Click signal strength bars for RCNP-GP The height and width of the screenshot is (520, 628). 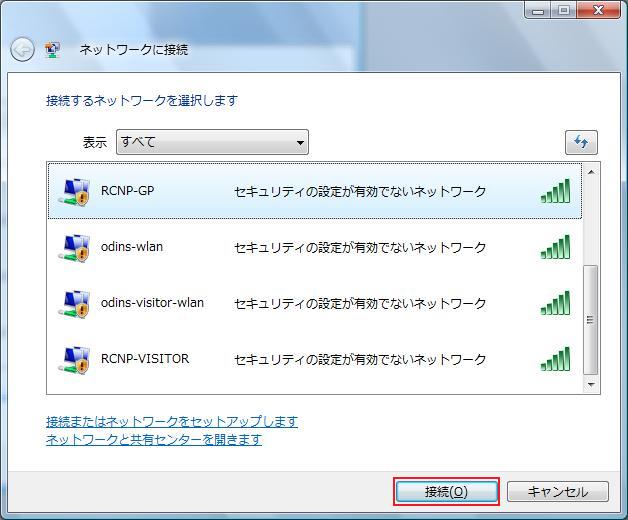click(x=555, y=191)
